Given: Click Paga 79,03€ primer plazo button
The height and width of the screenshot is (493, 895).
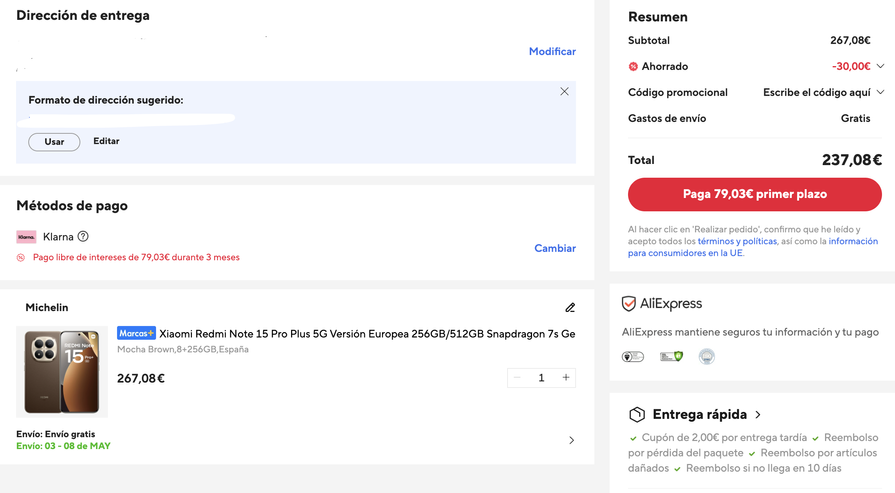Looking at the screenshot, I should (755, 194).
